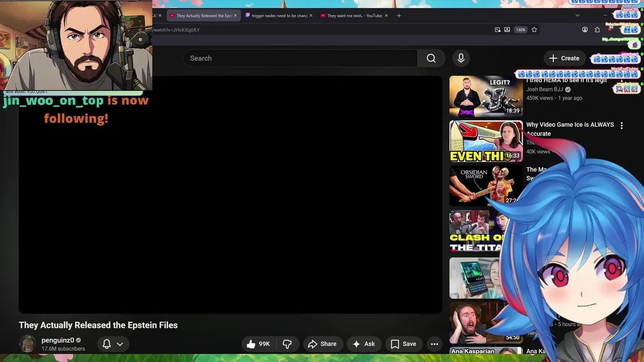Click the black video player area
Viewport: 644px width, 362px height.
pos(230,195)
